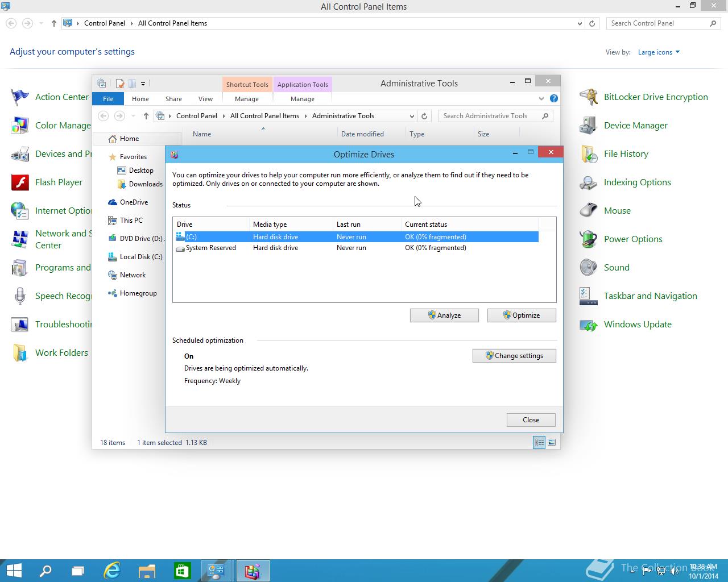This screenshot has width=728, height=582.
Task: Open Network and Sharing Center icon
Action: coord(20,239)
